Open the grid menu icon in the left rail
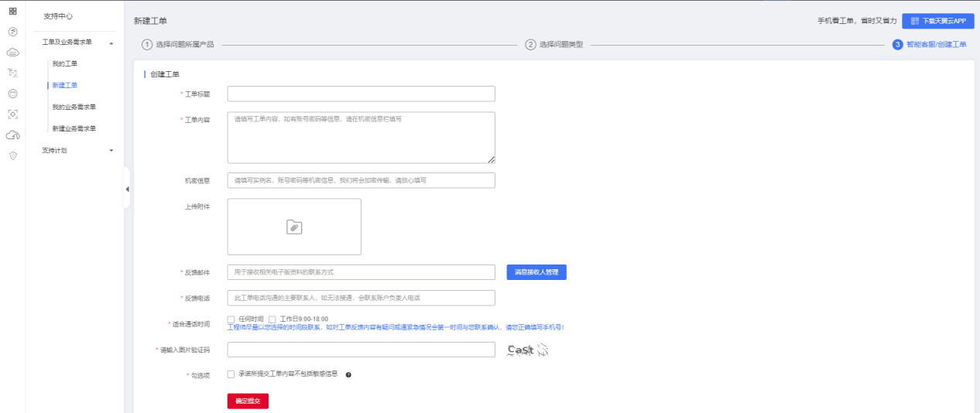The height and width of the screenshot is (413, 980). click(12, 11)
